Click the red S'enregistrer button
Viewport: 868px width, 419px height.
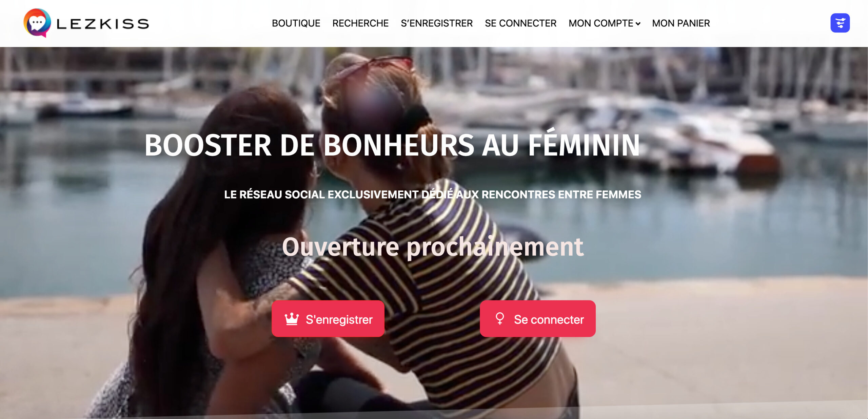tap(328, 319)
